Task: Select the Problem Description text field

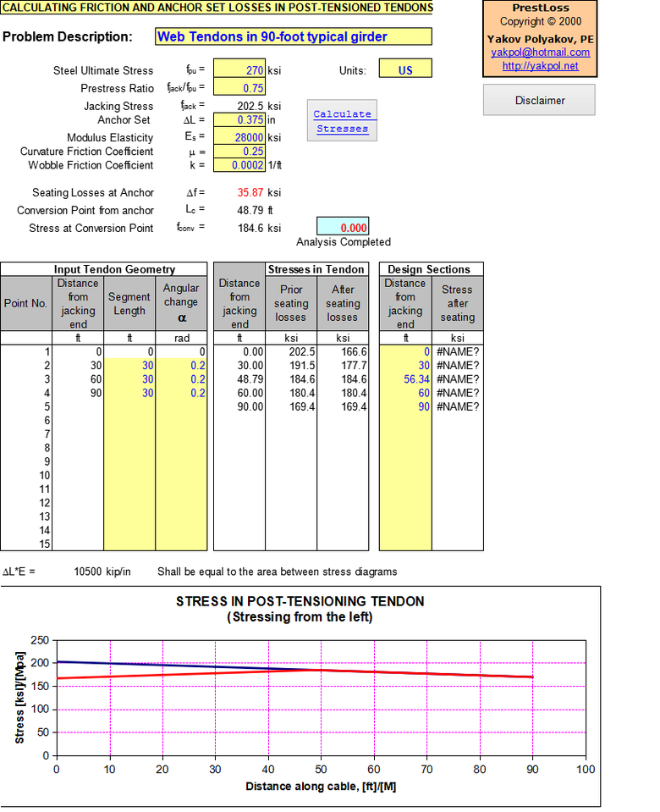Action: 294,37
